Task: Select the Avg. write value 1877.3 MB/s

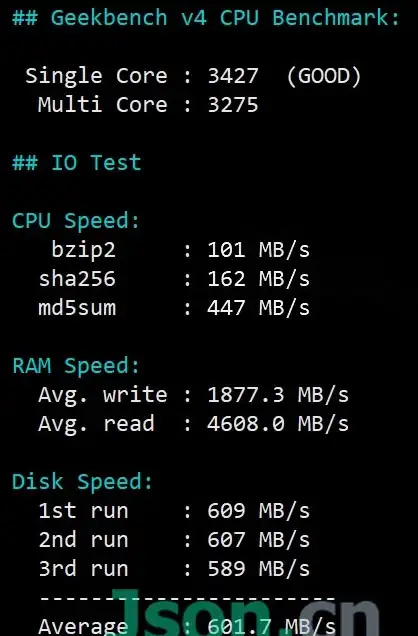Action: pyautogui.click(x=278, y=395)
